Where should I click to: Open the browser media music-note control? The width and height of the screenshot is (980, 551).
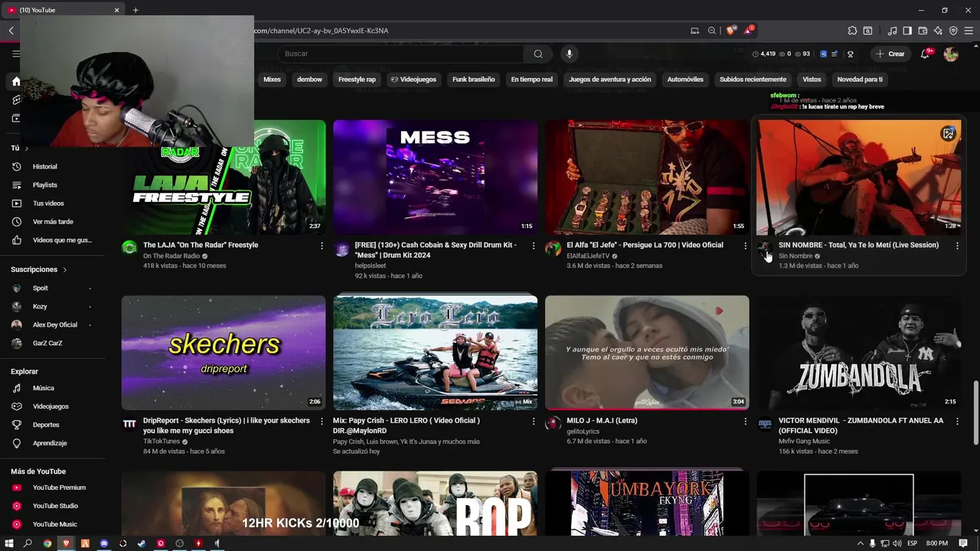coord(892,31)
